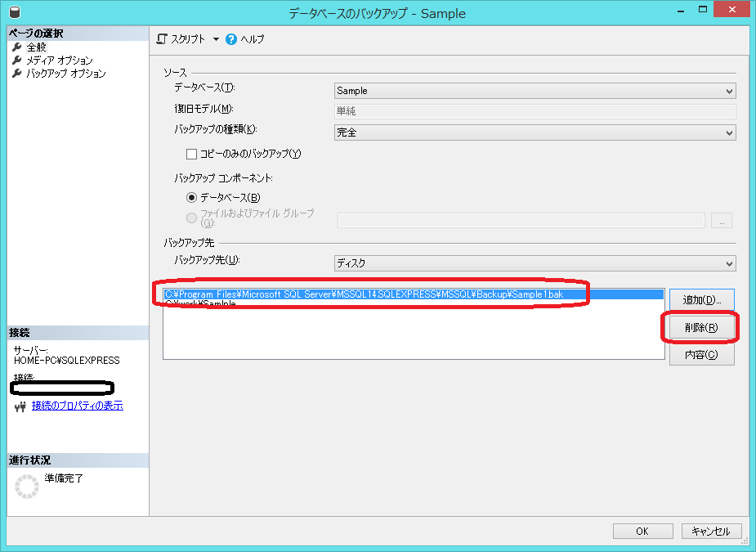The width and height of the screenshot is (756, 552).
Task: Click the wrench icon beside 全般
Action: pos(17,47)
